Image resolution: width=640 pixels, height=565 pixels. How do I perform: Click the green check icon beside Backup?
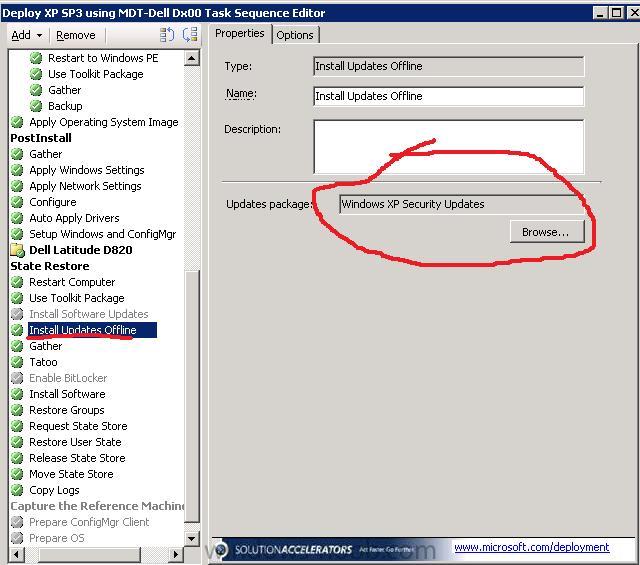(x=36, y=106)
